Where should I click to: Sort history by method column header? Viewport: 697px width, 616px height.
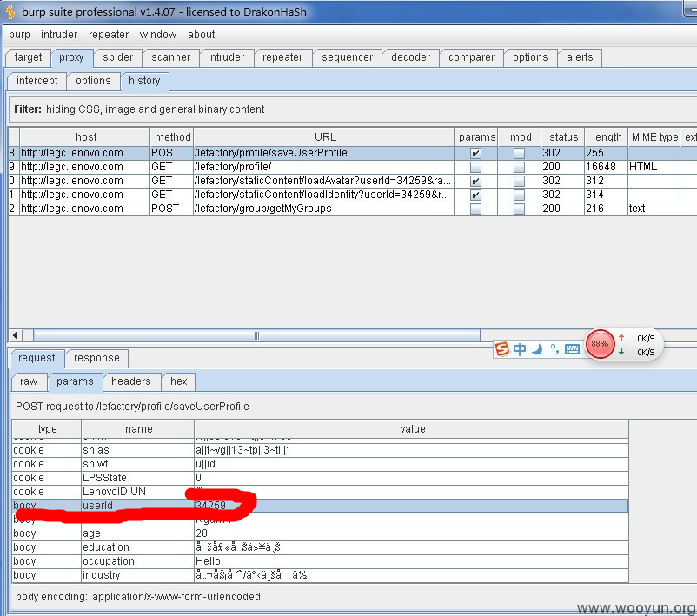172,137
